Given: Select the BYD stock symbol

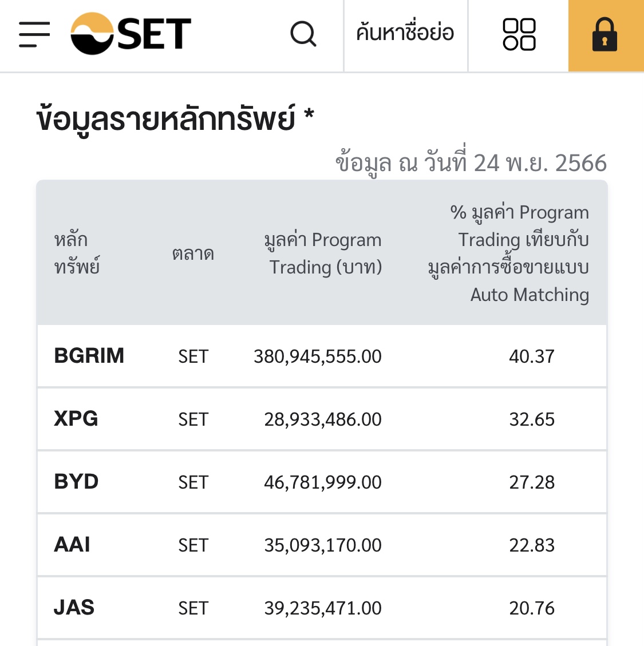Looking at the screenshot, I should (76, 482).
